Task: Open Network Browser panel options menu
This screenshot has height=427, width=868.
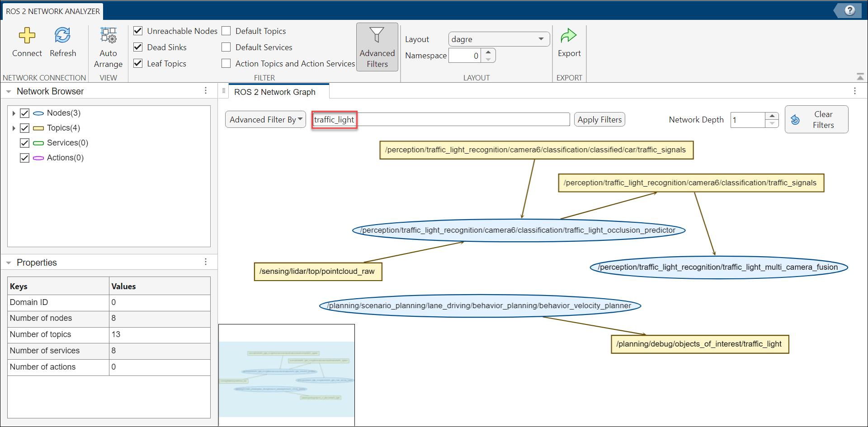Action: [206, 91]
